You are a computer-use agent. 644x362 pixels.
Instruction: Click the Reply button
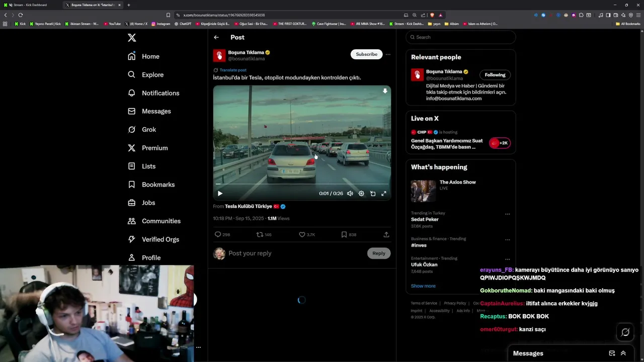tap(379, 253)
